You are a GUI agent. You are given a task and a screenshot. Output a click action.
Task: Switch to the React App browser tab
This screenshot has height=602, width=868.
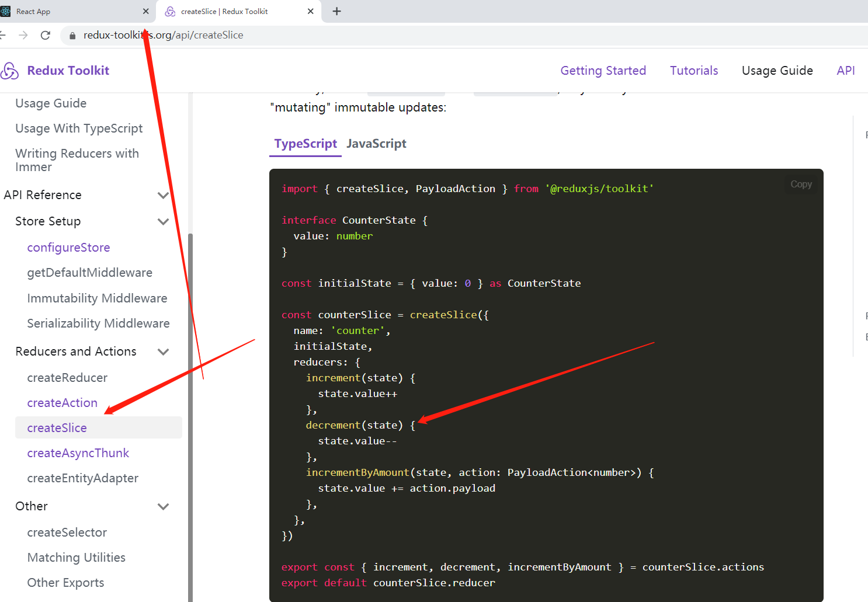tap(76, 11)
